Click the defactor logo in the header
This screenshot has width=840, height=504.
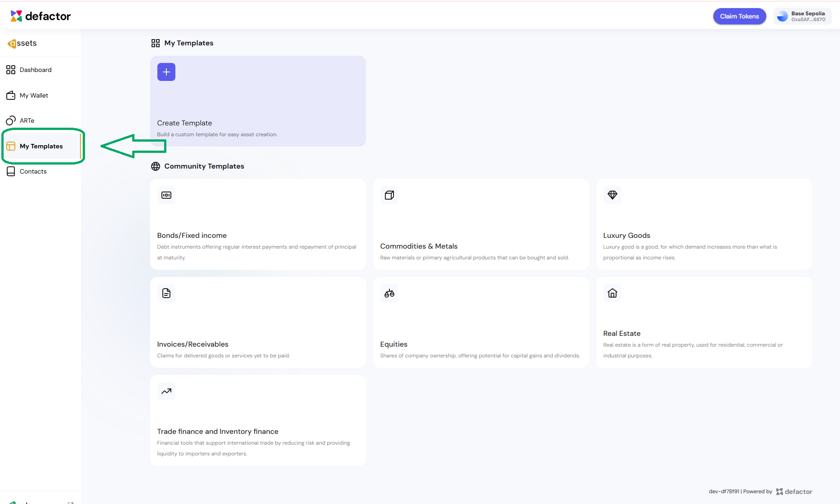coord(40,16)
